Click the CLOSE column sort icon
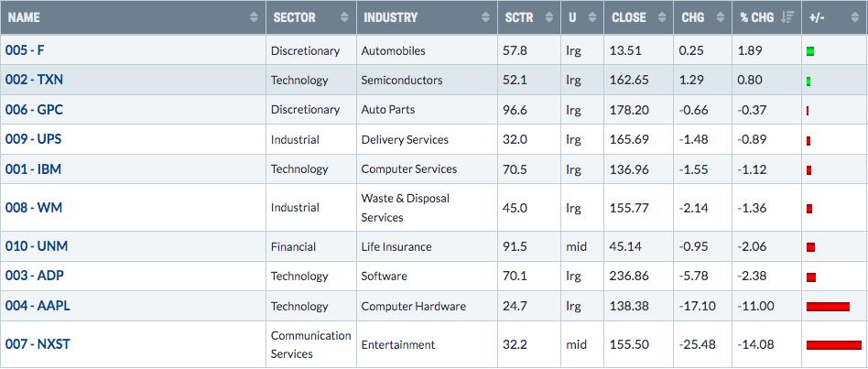 pos(661,17)
